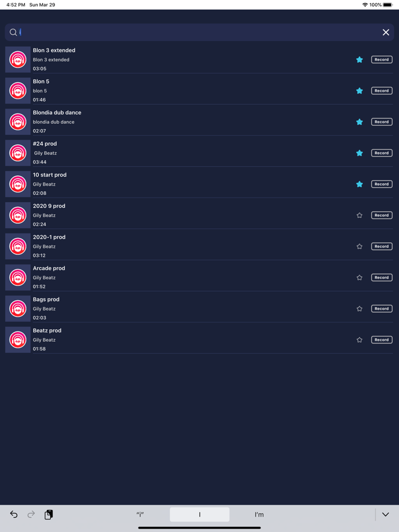Undo typing with the undo arrow icon
Viewport: 399px width, 532px height.
pyautogui.click(x=14, y=514)
